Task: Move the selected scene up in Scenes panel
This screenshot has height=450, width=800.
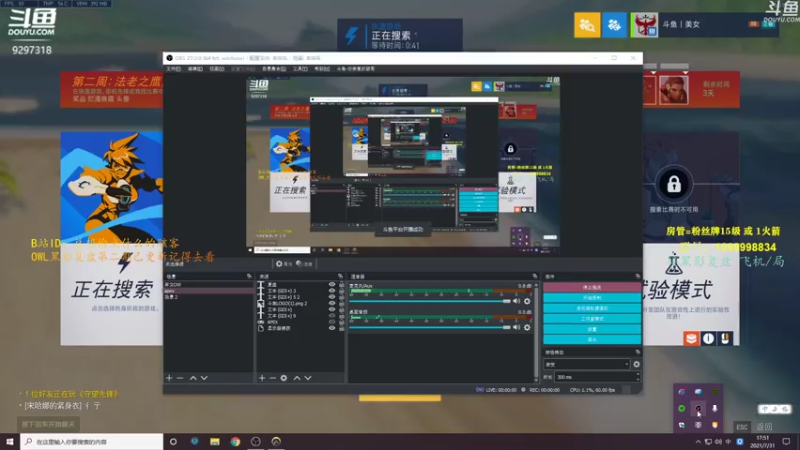Action: coord(193,378)
